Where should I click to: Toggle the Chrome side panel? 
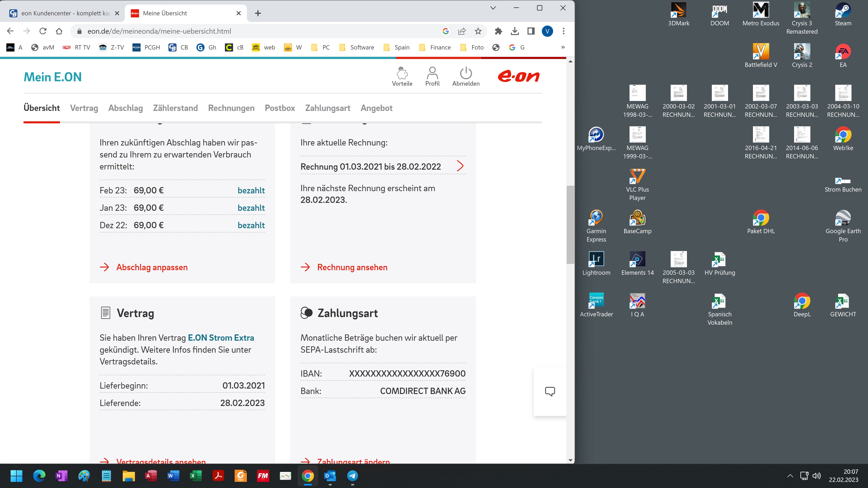pyautogui.click(x=531, y=31)
